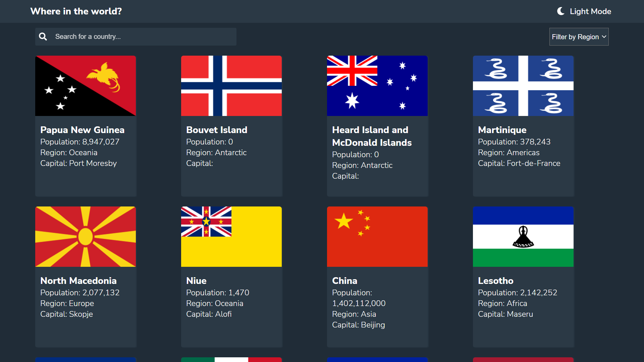Click the magnifying glass search icon

[43, 37]
